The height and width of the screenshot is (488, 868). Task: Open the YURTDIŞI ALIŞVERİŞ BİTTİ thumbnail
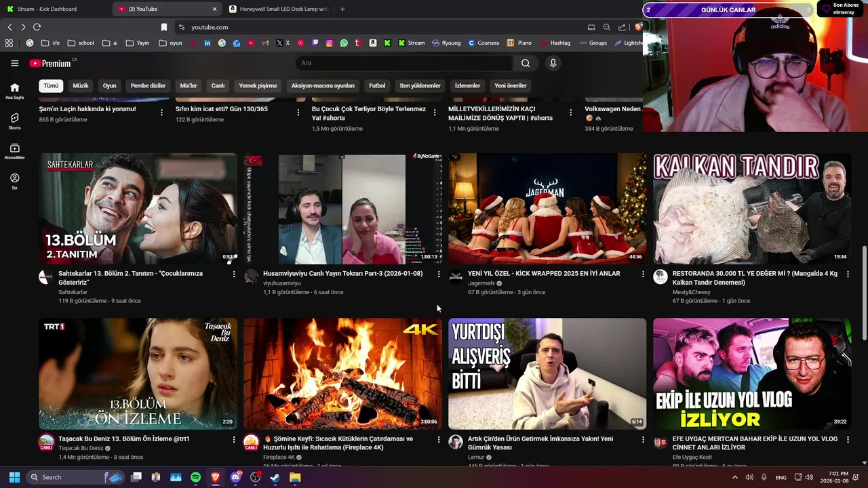click(x=547, y=373)
